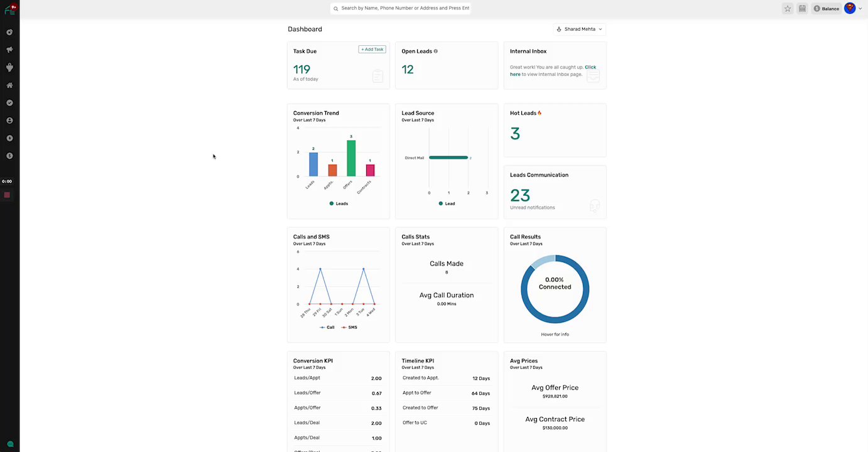868x452 pixels.
Task: Expand the profile menu chevron beside avatar
Action: tap(860, 9)
